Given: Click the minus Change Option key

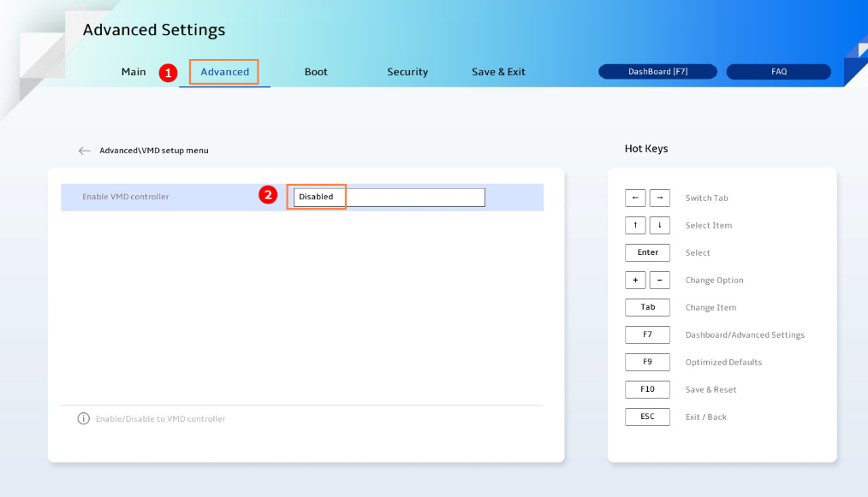Looking at the screenshot, I should (659, 280).
